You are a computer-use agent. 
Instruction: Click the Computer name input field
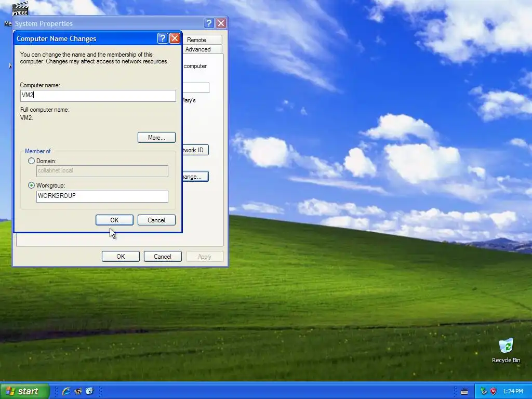coord(98,96)
